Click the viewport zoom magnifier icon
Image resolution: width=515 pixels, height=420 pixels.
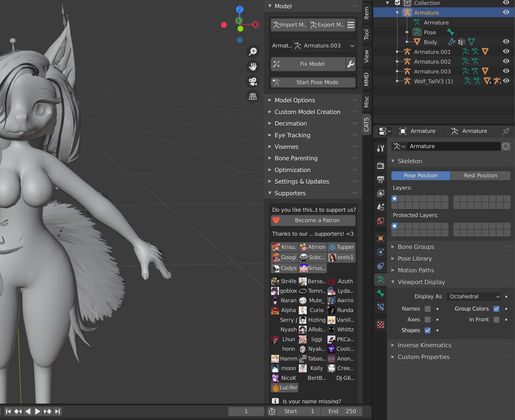point(253,51)
